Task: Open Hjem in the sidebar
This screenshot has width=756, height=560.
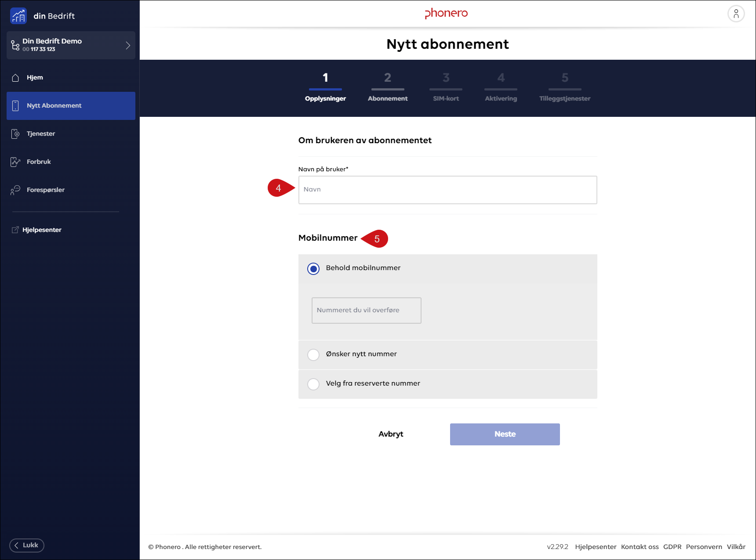Action: (71, 78)
